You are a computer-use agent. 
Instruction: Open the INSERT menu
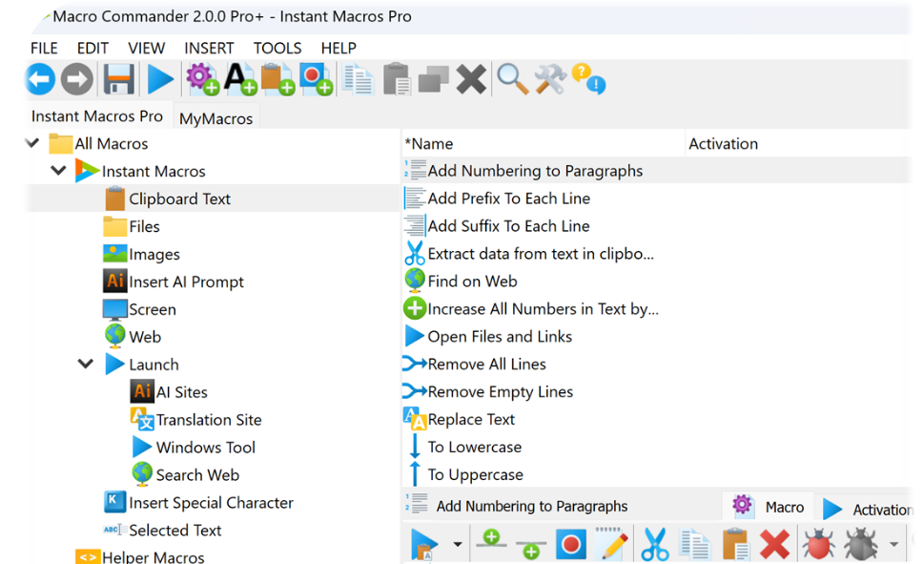pos(209,48)
